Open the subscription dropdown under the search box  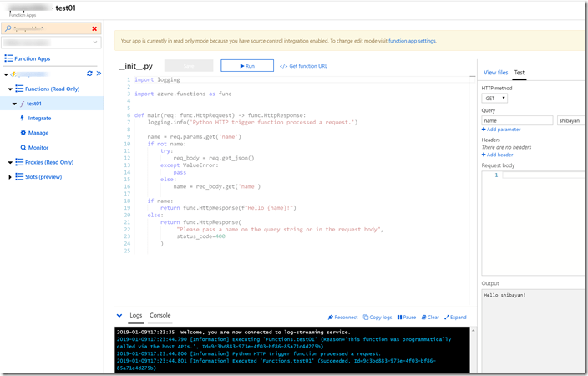(x=51, y=42)
